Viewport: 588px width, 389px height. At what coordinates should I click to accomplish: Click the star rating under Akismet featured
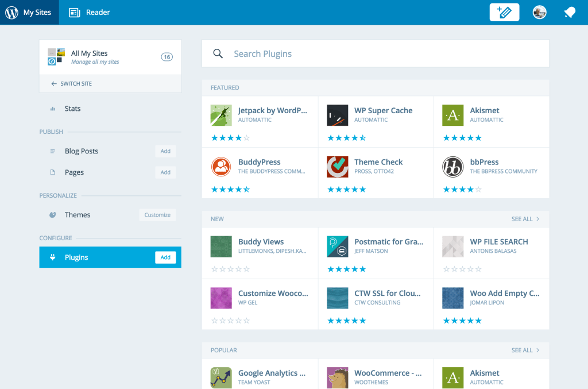point(462,138)
